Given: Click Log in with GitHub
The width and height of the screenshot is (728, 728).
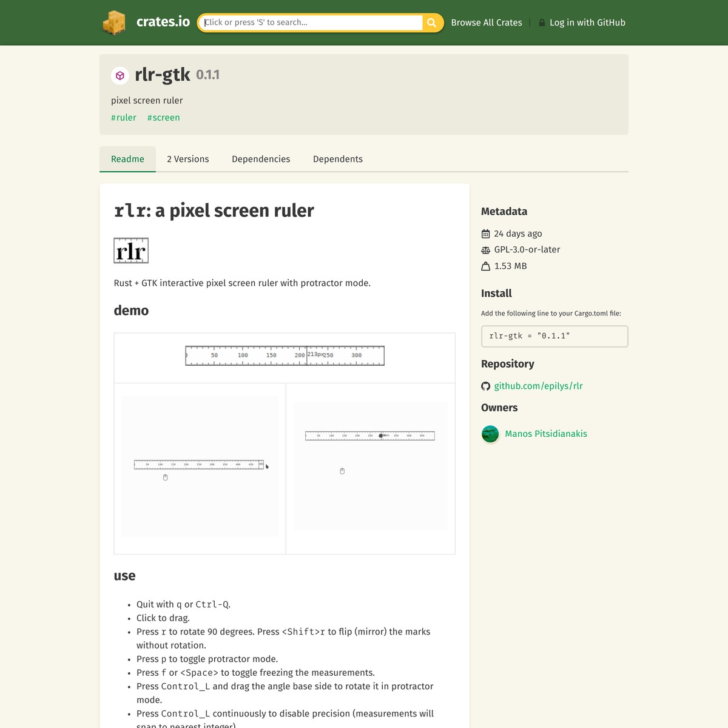Looking at the screenshot, I should (587, 22).
